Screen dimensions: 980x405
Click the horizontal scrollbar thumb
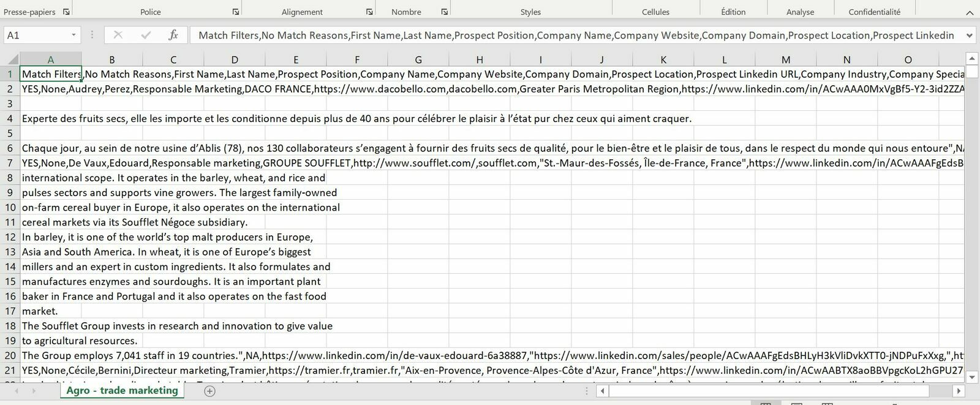pyautogui.click(x=769, y=391)
